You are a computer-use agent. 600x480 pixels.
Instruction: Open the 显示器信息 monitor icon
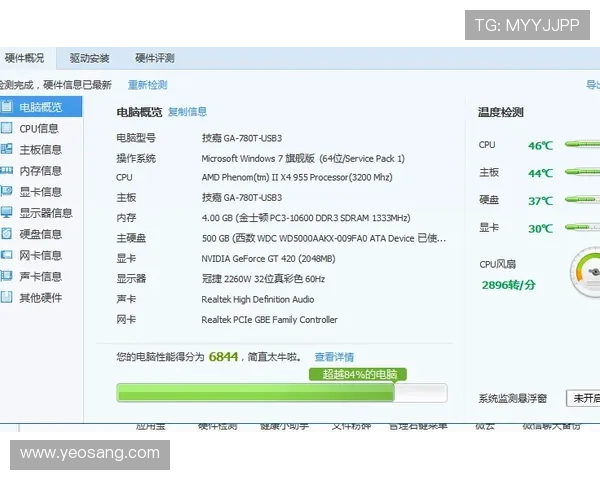[7, 212]
